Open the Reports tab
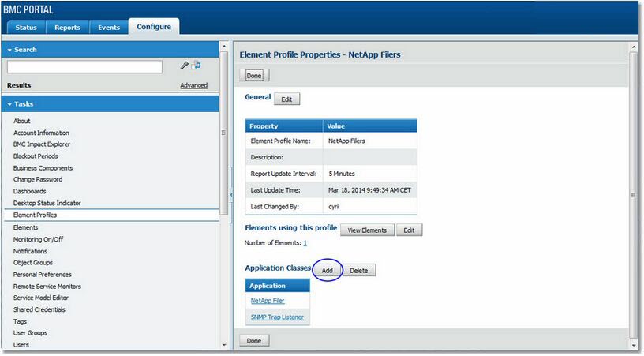Viewport: 644px width, 356px height. pos(67,28)
